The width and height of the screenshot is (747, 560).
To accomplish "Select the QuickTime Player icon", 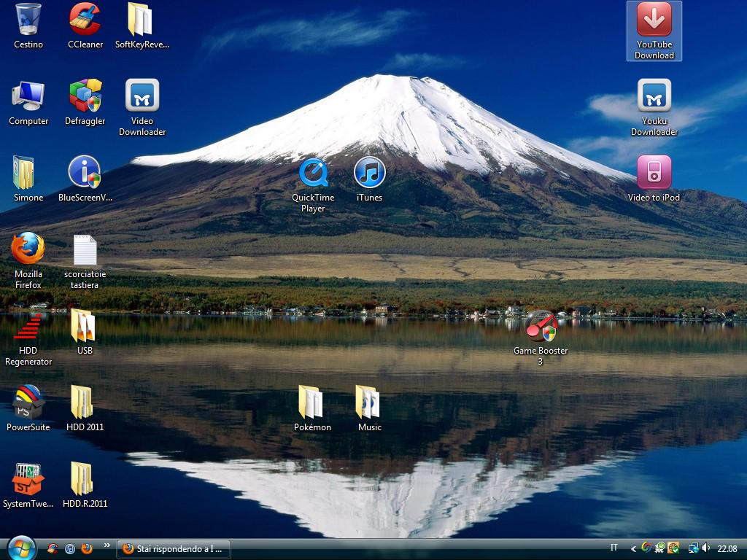I will 313,174.
